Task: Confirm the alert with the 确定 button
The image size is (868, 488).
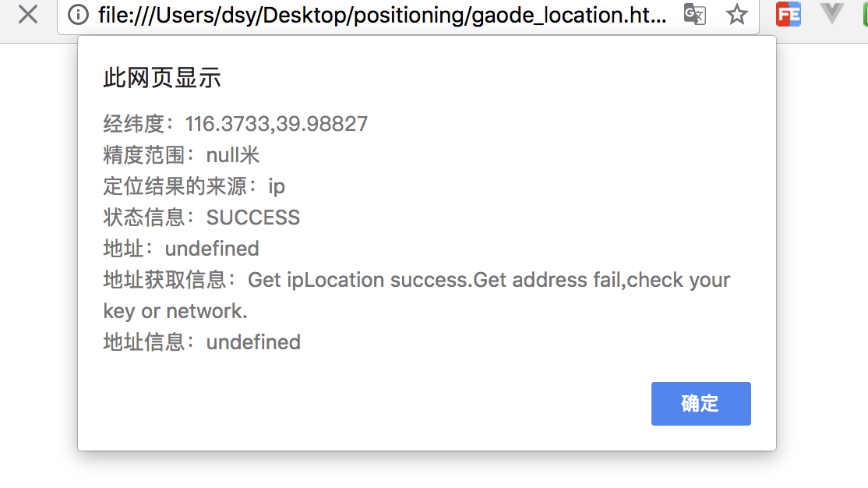Action: 700,404
